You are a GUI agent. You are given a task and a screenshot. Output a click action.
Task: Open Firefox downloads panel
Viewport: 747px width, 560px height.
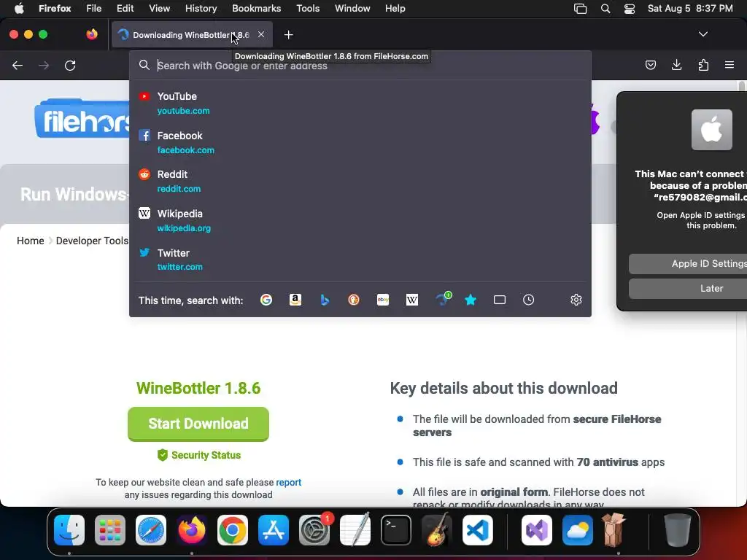pos(676,65)
